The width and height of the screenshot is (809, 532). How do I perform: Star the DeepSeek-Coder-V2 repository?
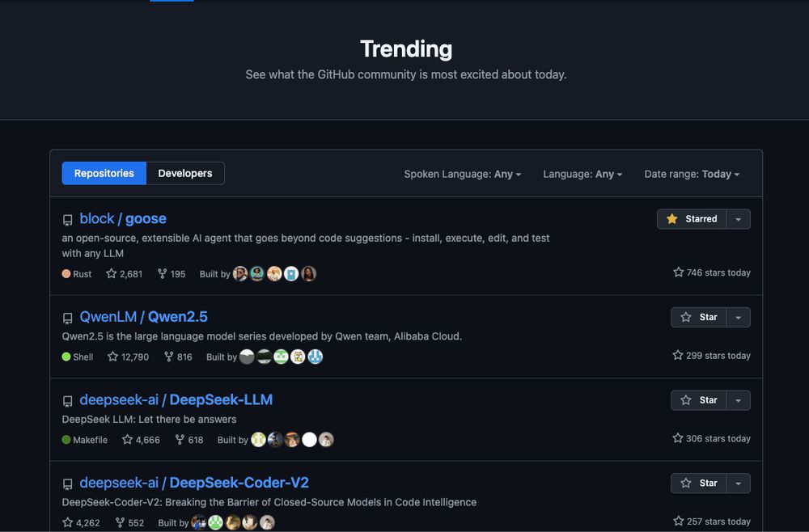point(699,483)
